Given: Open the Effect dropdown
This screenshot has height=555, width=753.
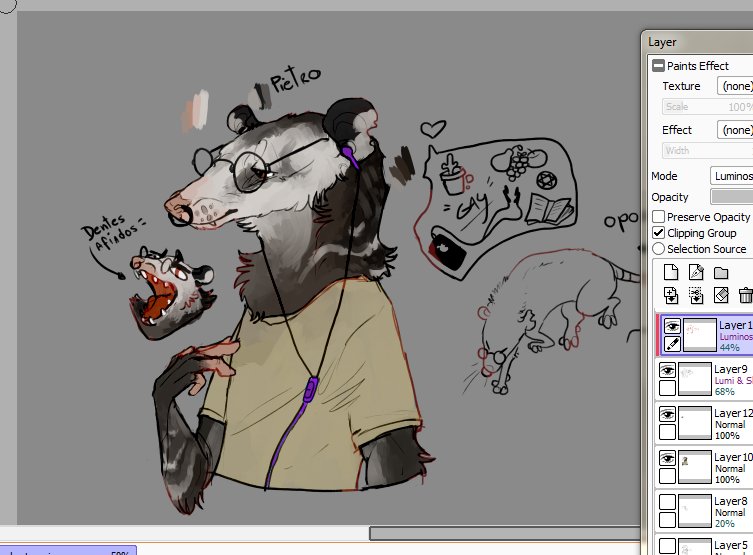Looking at the screenshot, I should (x=735, y=130).
